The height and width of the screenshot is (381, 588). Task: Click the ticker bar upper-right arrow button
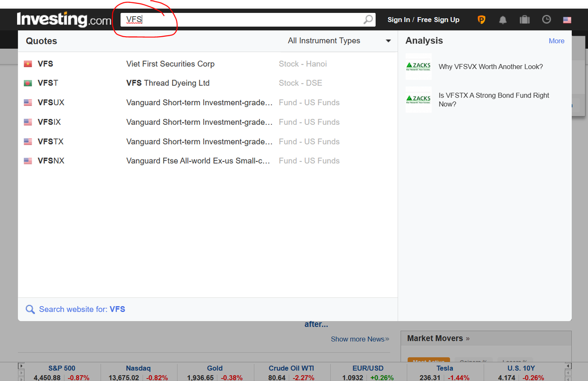[567, 366]
